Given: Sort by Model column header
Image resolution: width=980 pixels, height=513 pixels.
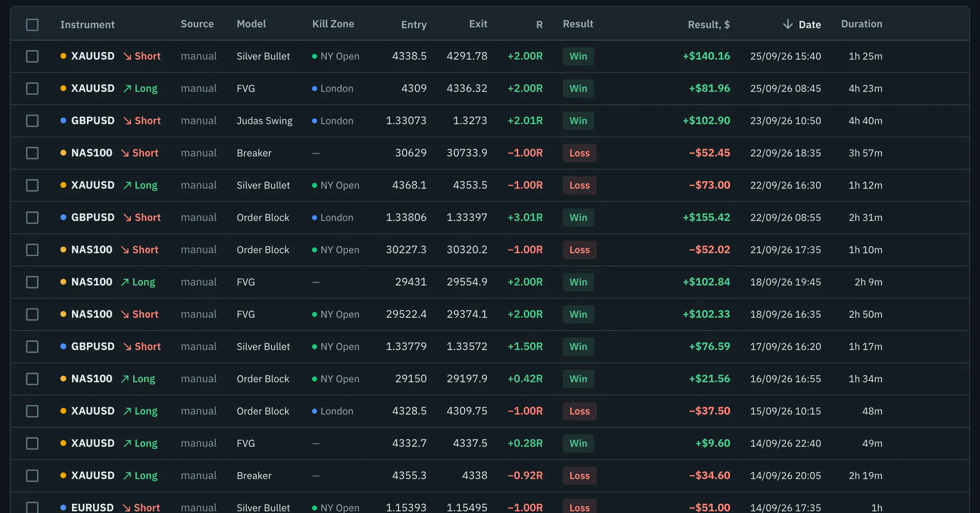Looking at the screenshot, I should coord(251,24).
